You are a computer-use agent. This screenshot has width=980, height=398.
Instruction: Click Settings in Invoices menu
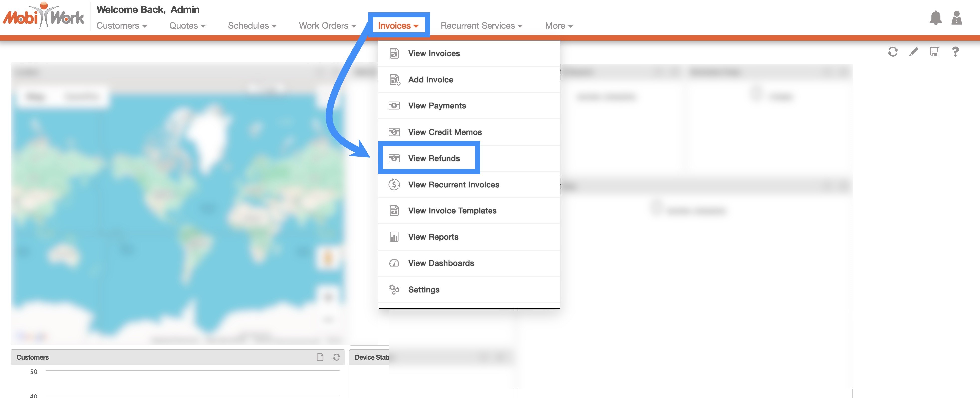pyautogui.click(x=423, y=289)
